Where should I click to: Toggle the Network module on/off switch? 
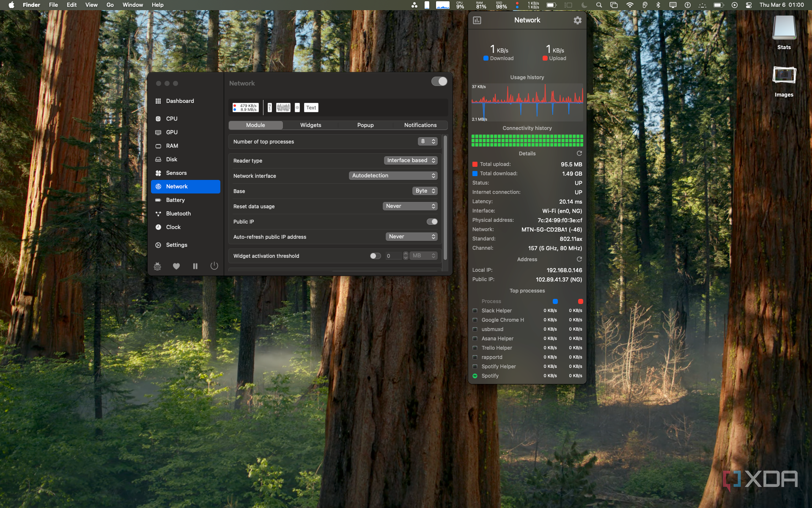[439, 81]
